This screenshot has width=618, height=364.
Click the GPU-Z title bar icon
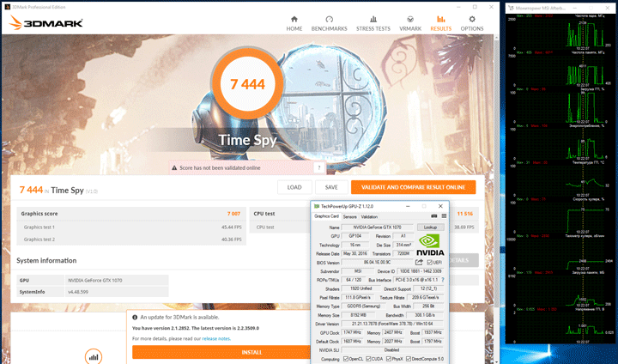tap(316, 206)
